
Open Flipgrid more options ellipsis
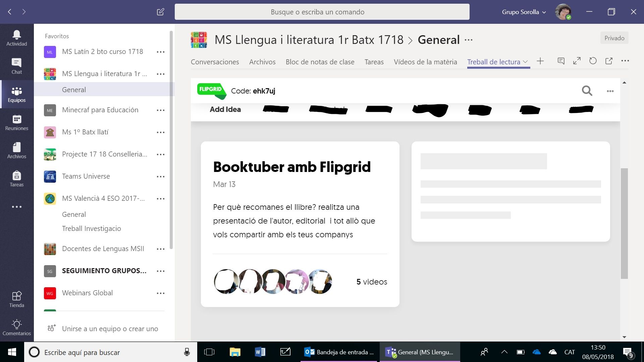610,91
